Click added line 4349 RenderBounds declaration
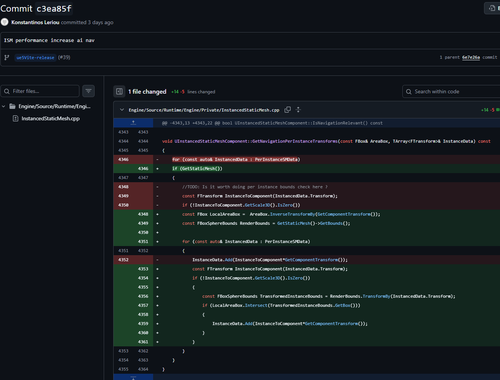The image size is (500, 380). click(x=266, y=223)
